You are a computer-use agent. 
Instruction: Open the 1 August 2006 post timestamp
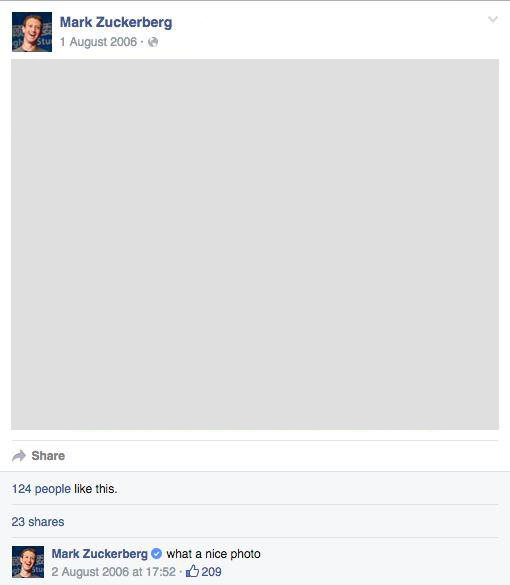click(98, 42)
